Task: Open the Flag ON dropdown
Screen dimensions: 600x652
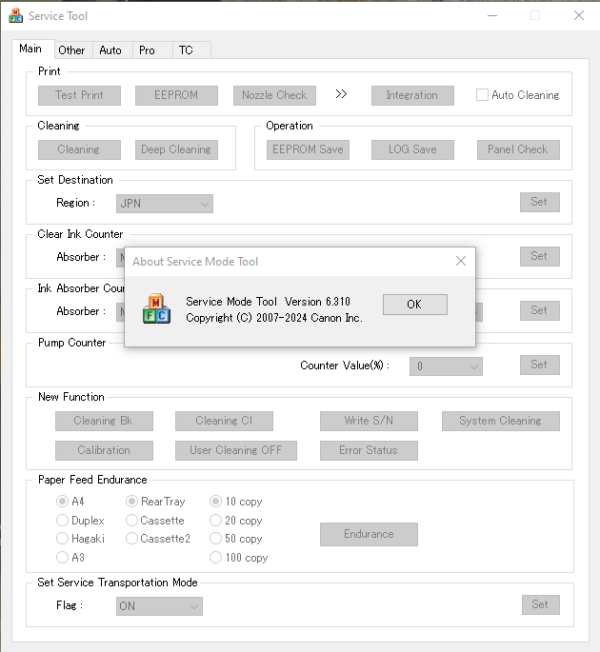Action: pos(159,606)
